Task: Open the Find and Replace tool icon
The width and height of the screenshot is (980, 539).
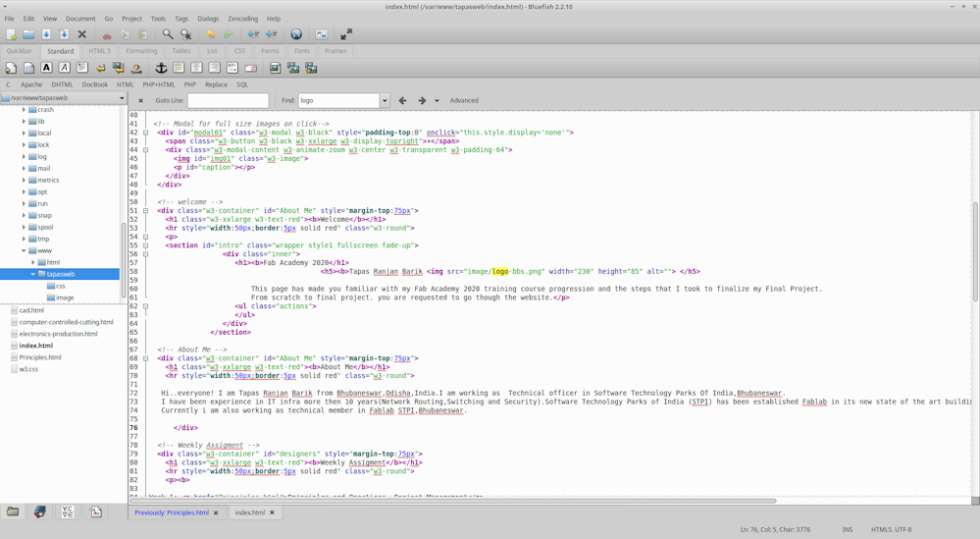Action: click(x=185, y=34)
